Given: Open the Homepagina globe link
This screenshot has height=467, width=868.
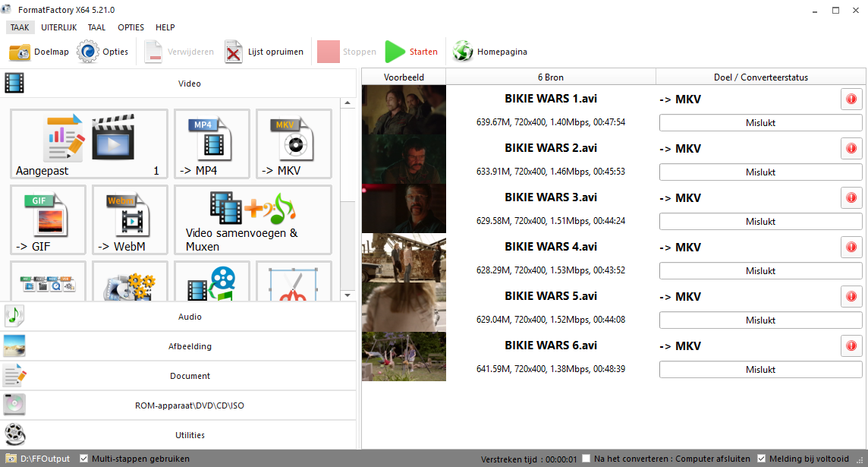Looking at the screenshot, I should click(490, 52).
